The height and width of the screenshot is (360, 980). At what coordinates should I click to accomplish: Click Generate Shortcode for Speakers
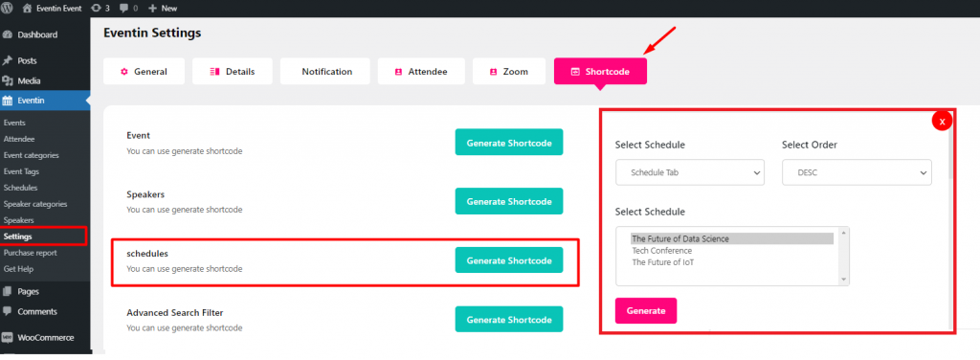[509, 201]
